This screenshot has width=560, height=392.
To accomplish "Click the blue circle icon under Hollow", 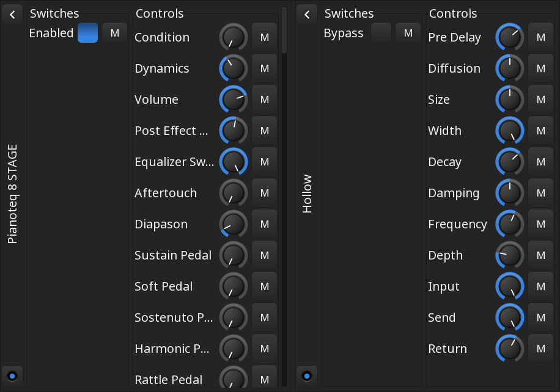I will click(x=307, y=376).
